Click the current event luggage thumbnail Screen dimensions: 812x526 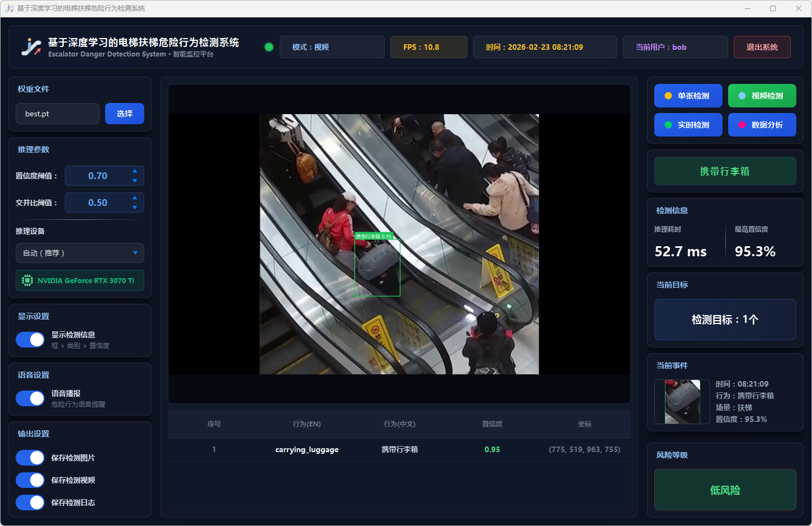[x=682, y=402]
